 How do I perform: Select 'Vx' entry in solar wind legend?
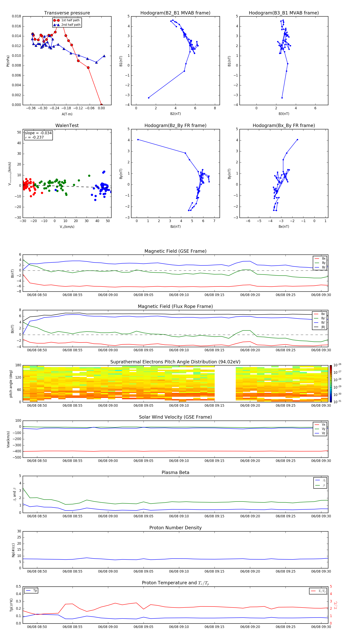(x=320, y=424)
